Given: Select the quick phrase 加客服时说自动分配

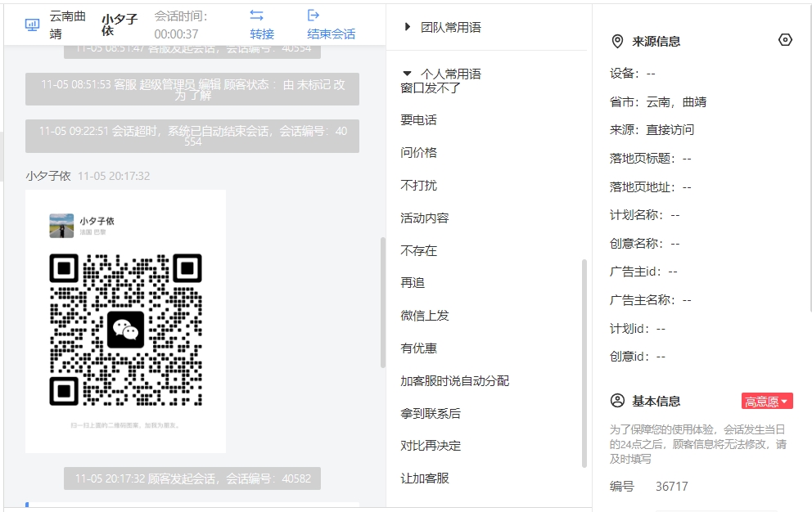Looking at the screenshot, I should click(x=454, y=380).
